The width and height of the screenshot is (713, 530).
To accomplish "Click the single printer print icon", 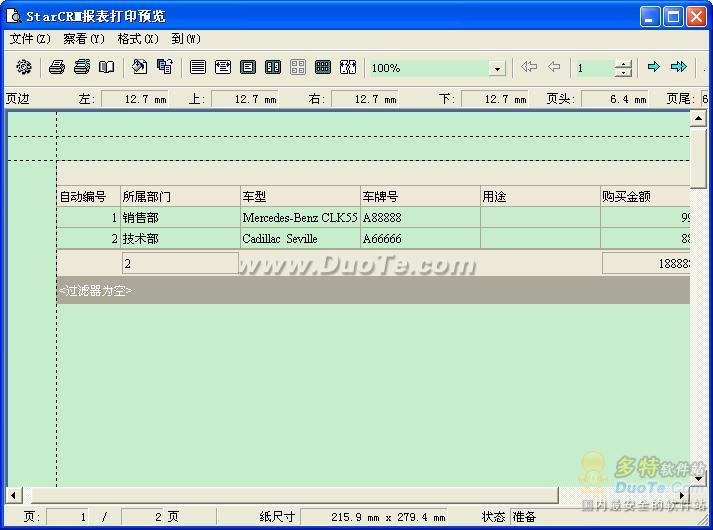I will (x=57, y=67).
